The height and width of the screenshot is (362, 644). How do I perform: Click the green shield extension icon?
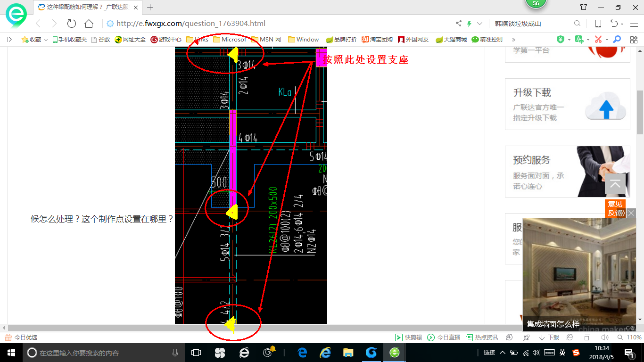tap(561, 40)
